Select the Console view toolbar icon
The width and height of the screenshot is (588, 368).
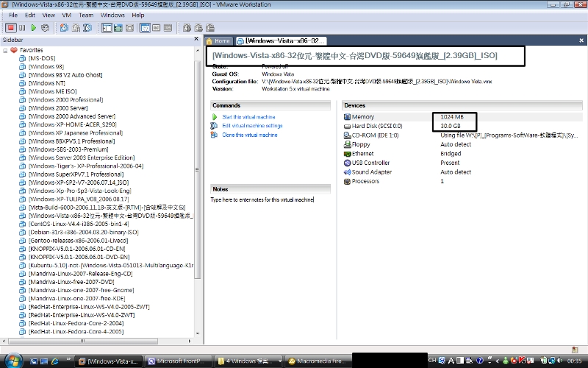coord(157,28)
